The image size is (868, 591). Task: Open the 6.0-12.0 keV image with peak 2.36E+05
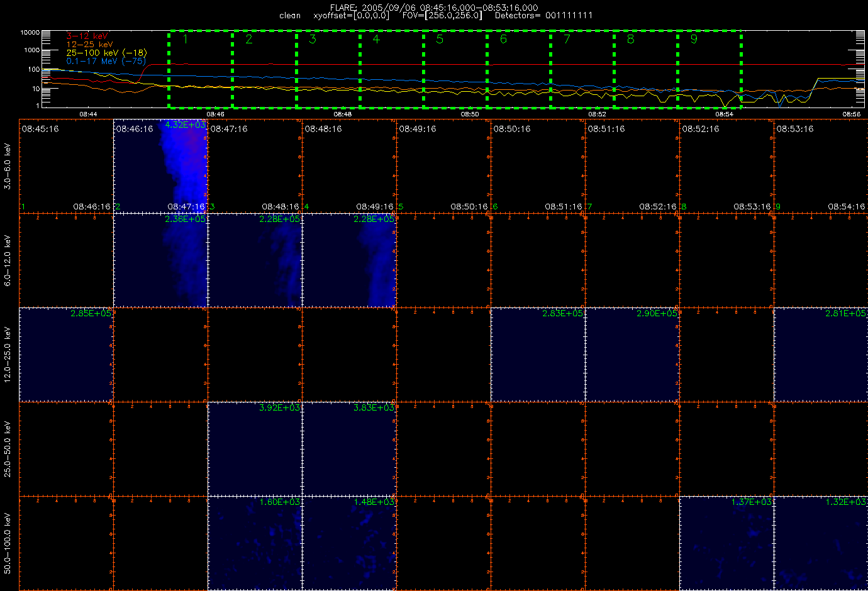coord(160,260)
